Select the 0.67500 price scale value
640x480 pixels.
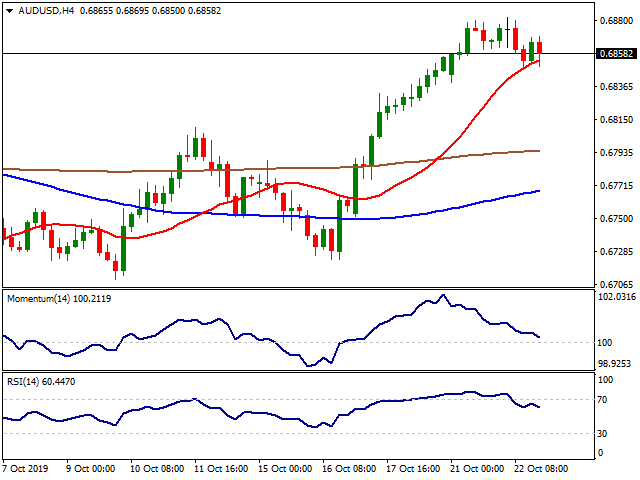tap(616, 219)
